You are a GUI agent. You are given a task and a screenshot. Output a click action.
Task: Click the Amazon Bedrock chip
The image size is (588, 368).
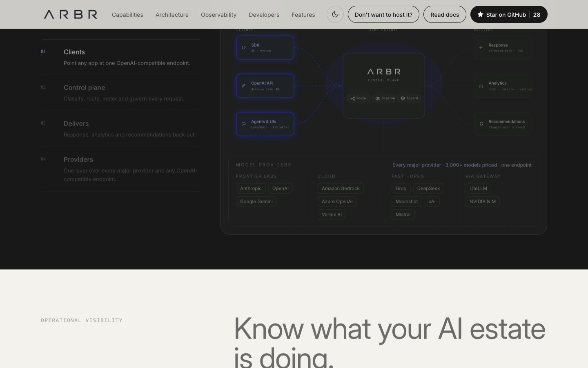(341, 188)
